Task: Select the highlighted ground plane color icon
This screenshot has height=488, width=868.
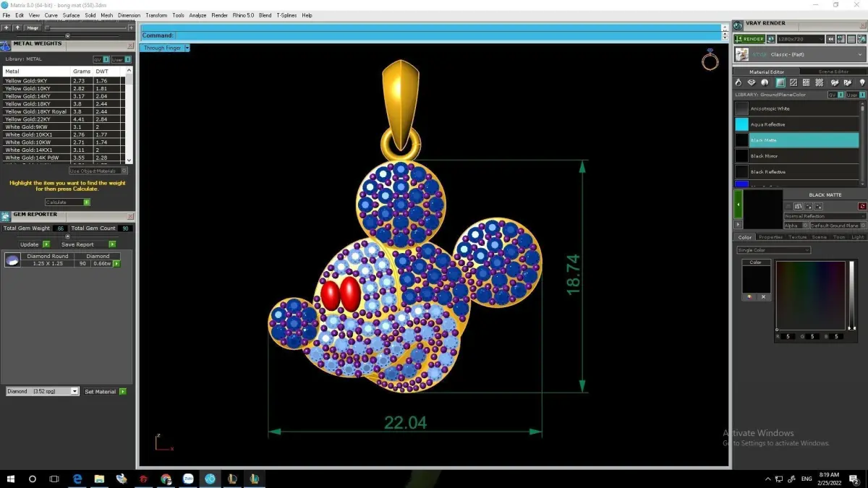Action: 780,82
